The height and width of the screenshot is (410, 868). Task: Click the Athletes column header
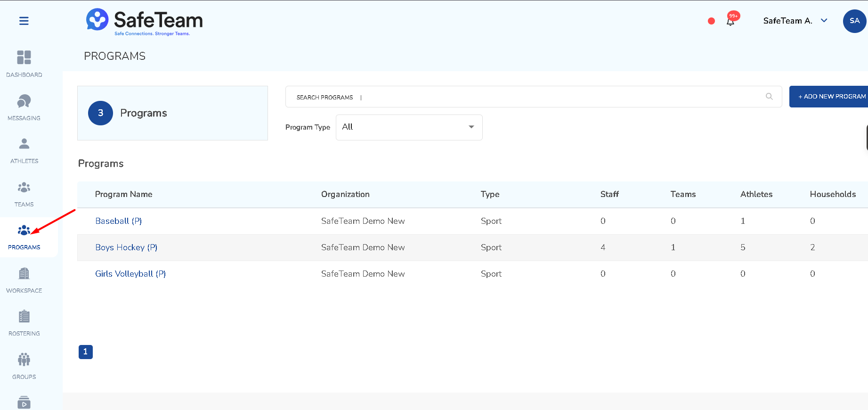tap(756, 194)
